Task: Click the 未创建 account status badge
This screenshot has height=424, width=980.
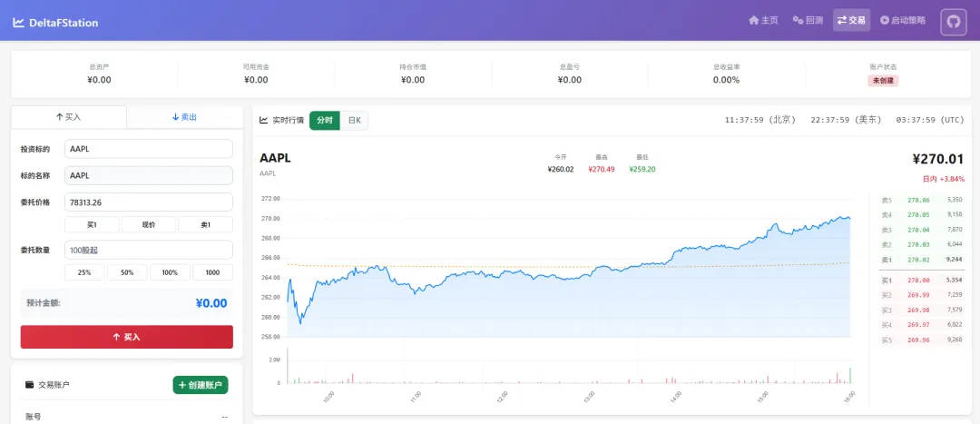Action: coord(883,81)
